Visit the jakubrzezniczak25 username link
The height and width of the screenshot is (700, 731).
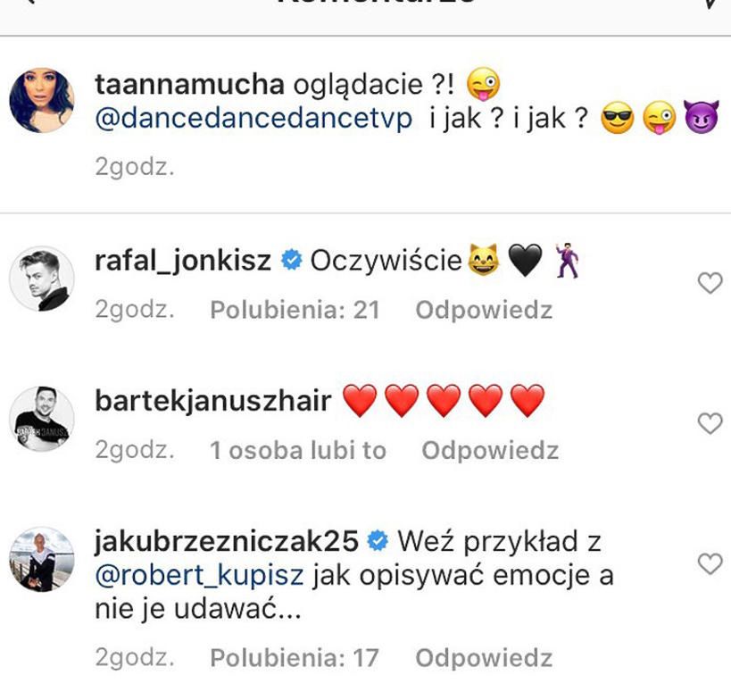pos(227,541)
